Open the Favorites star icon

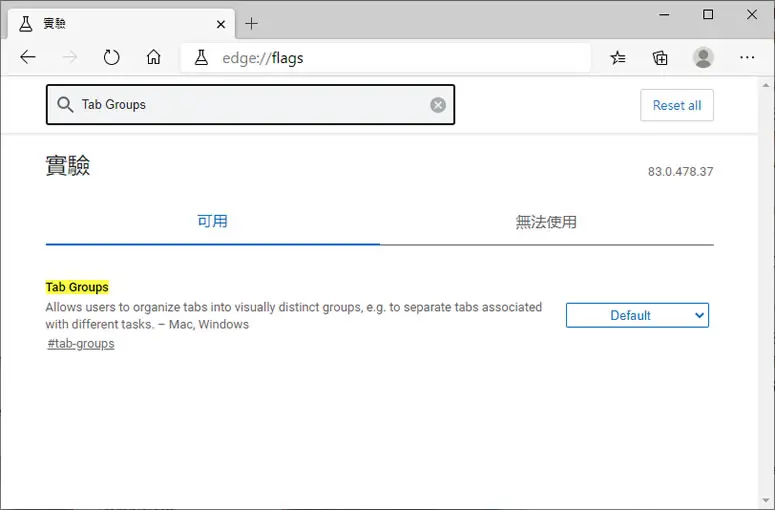click(618, 58)
